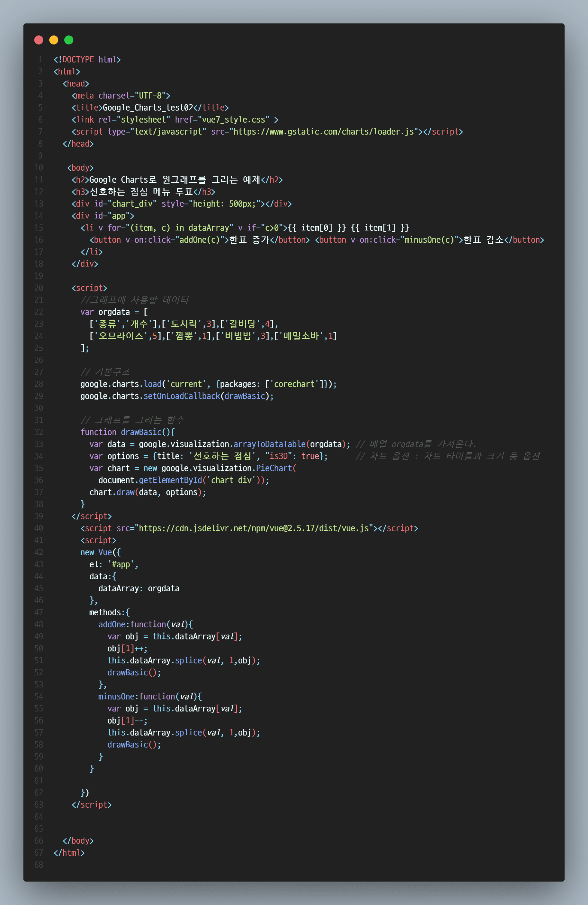Click the comment starting // 차트 옵션
Image resolution: width=588 pixels, height=905 pixels.
point(448,456)
